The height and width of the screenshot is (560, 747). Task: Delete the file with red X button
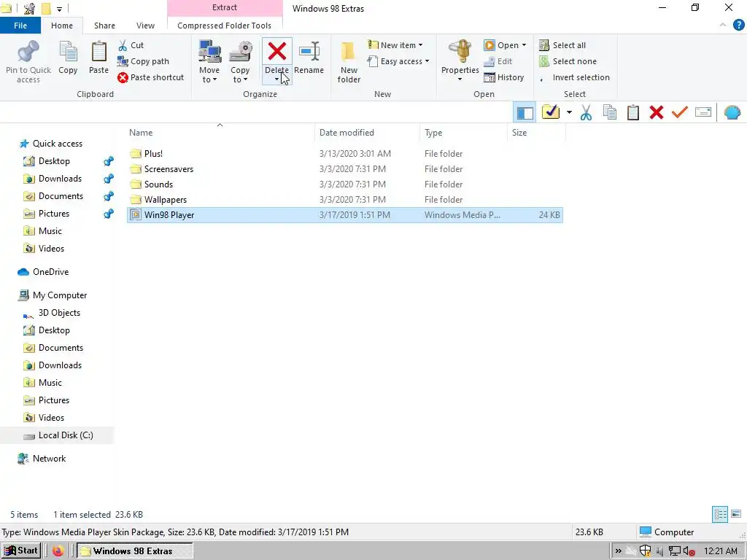(x=276, y=52)
